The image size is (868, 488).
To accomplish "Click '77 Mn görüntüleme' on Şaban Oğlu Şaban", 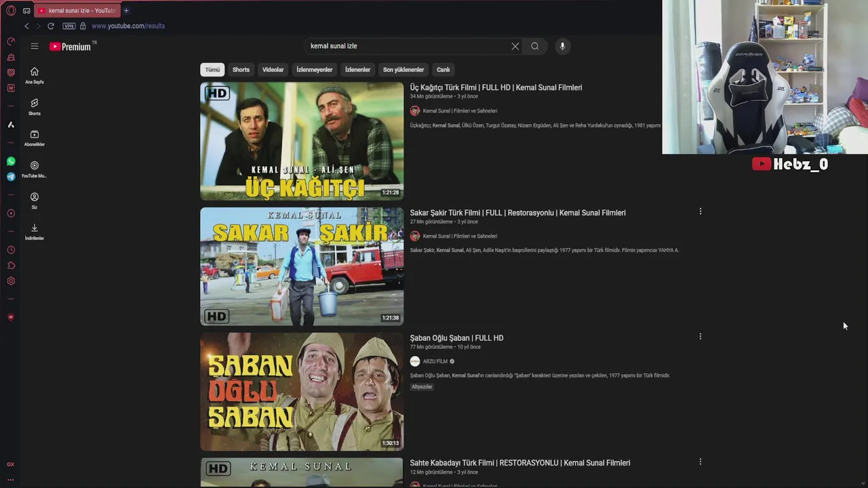I will [x=431, y=347].
